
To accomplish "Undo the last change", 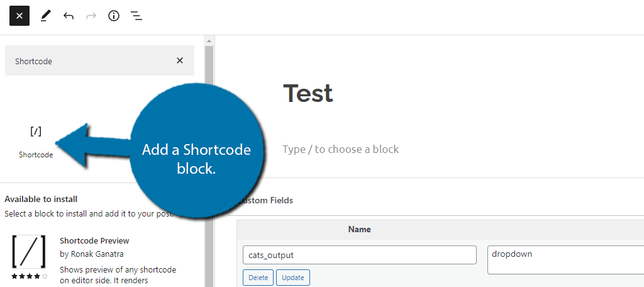I will tap(69, 16).
